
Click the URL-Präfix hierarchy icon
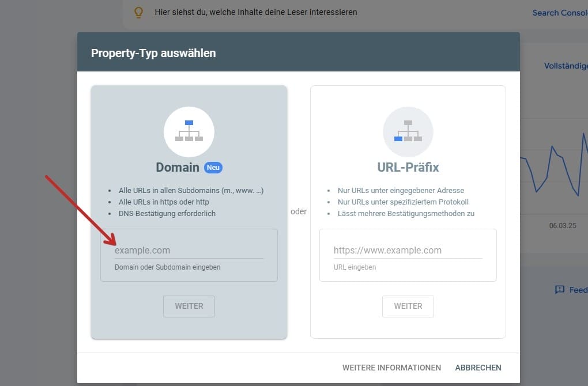(x=408, y=132)
